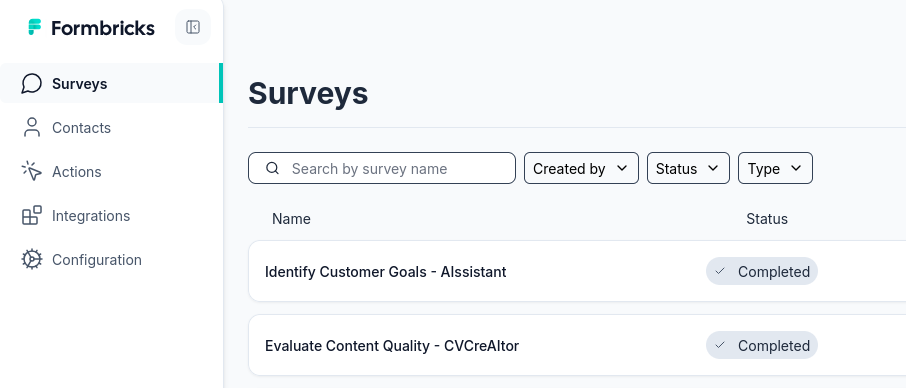The height and width of the screenshot is (388, 906).
Task: Click the Integrations blocks icon
Action: tap(32, 215)
